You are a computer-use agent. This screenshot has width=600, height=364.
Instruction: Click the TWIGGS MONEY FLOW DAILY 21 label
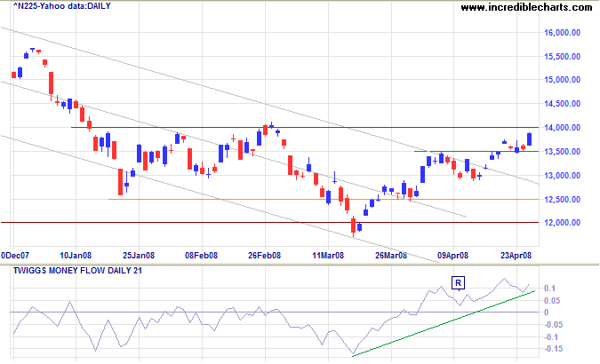(x=77, y=271)
